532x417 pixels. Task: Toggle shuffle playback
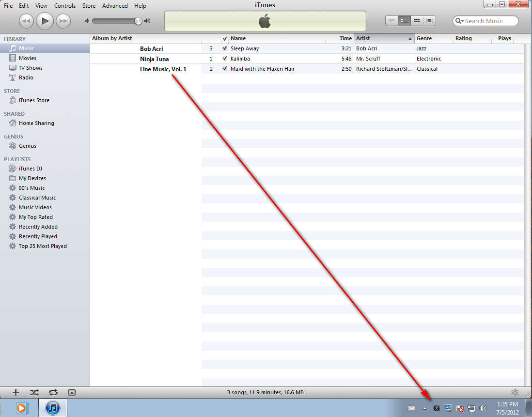point(34,393)
